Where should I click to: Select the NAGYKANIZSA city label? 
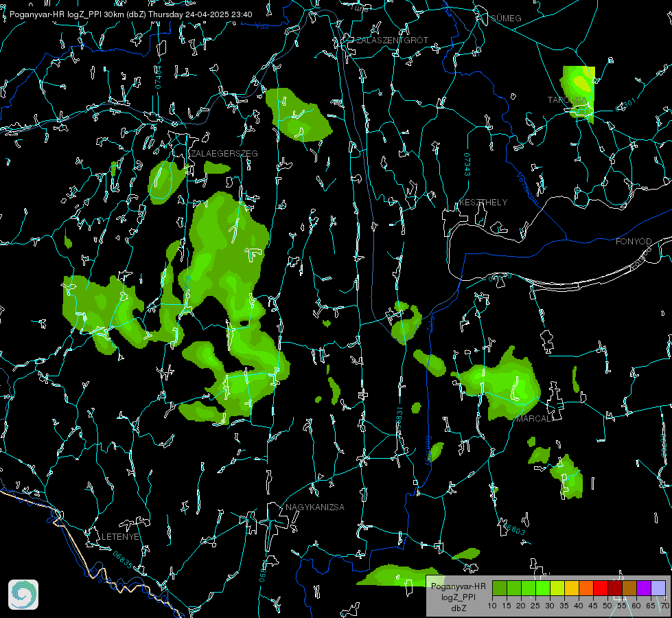click(x=315, y=507)
